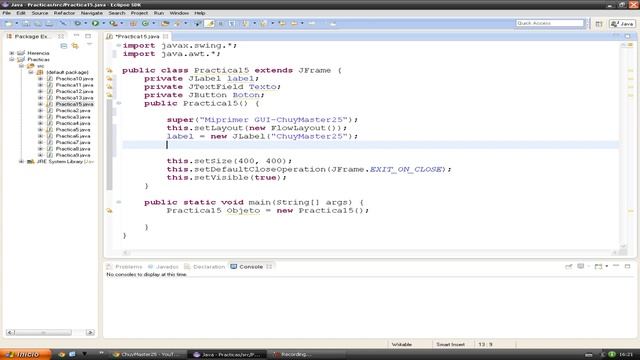The height and width of the screenshot is (360, 640).
Task: Open dropdown arrow next to Run icon
Action: click(104, 24)
